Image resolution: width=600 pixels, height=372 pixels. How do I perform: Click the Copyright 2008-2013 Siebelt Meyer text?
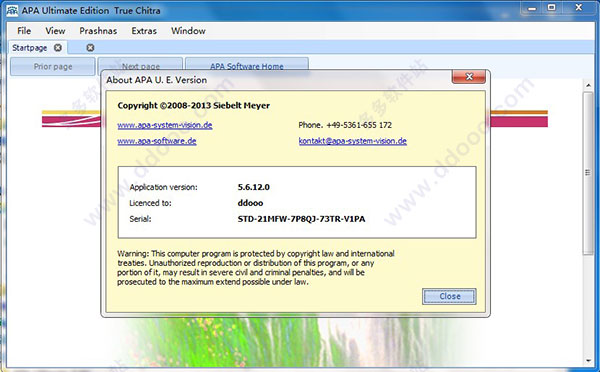pyautogui.click(x=194, y=106)
